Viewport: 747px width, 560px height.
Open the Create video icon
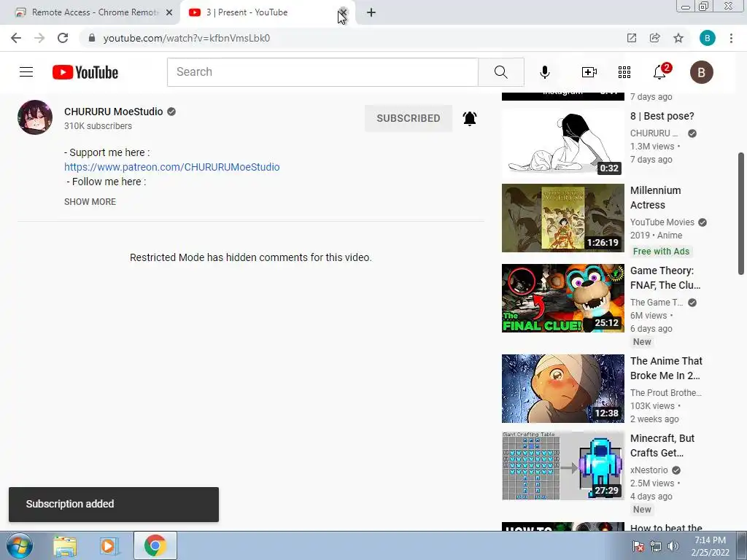tap(589, 72)
